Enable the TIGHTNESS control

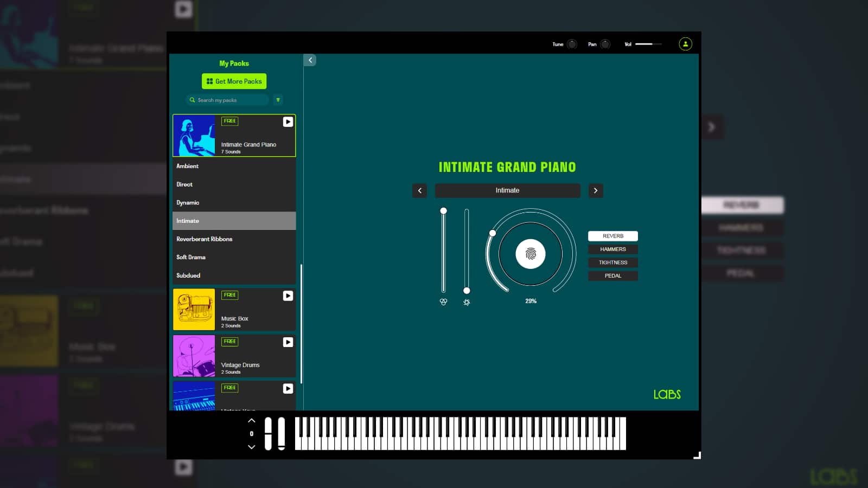tap(612, 262)
